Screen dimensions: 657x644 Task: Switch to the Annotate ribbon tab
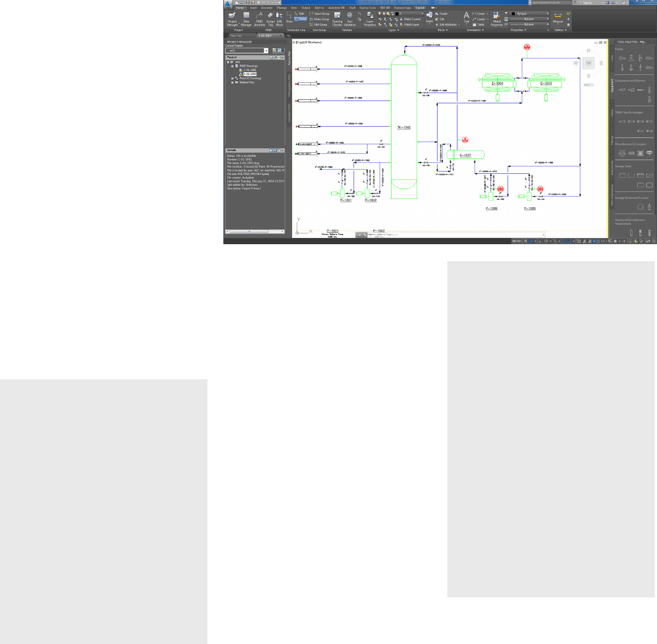coord(267,8)
